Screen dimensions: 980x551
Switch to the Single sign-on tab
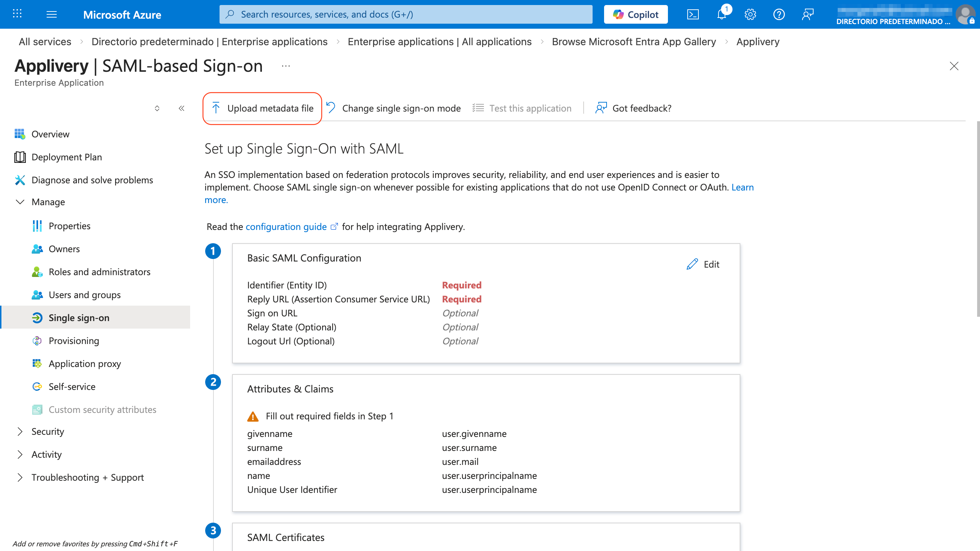[x=79, y=317]
